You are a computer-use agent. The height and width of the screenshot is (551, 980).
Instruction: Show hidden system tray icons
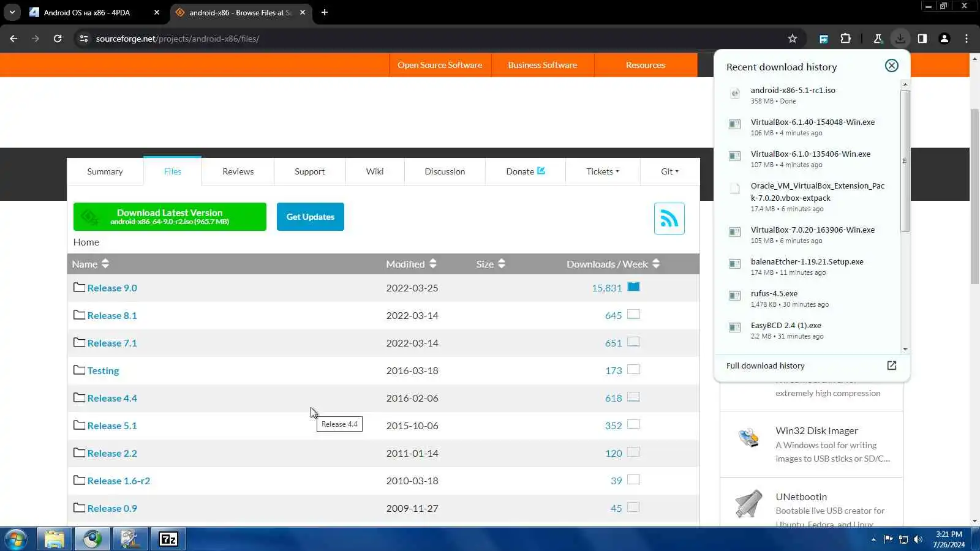[873, 539]
